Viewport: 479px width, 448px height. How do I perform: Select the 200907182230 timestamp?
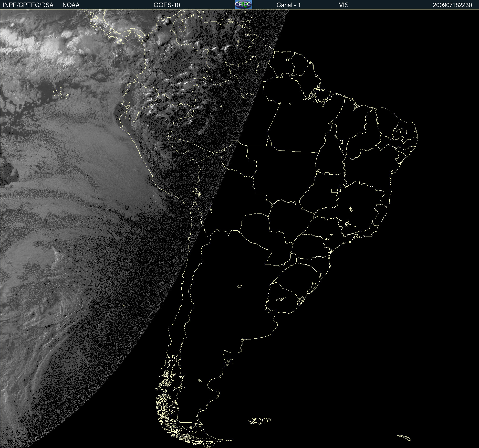452,5
